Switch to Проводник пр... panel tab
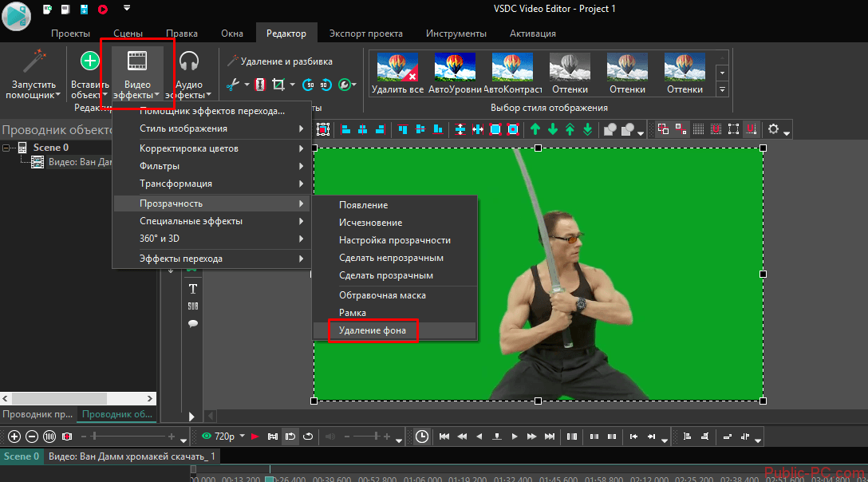868x482 pixels. [37, 414]
